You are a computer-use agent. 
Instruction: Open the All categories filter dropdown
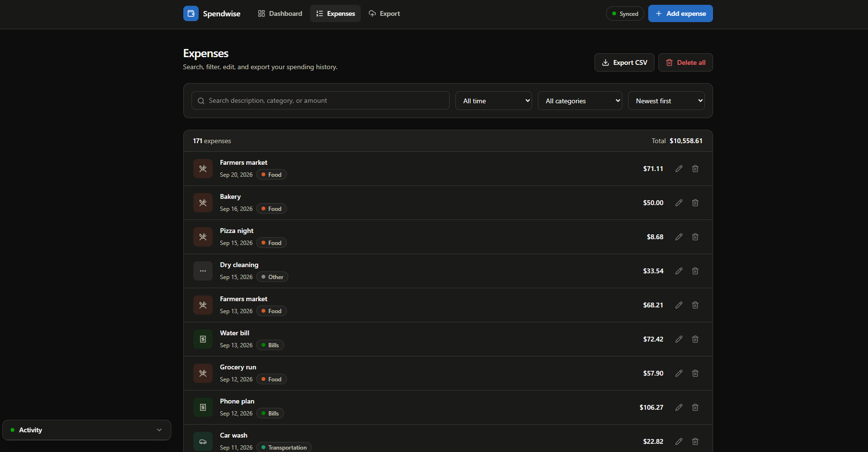point(580,101)
